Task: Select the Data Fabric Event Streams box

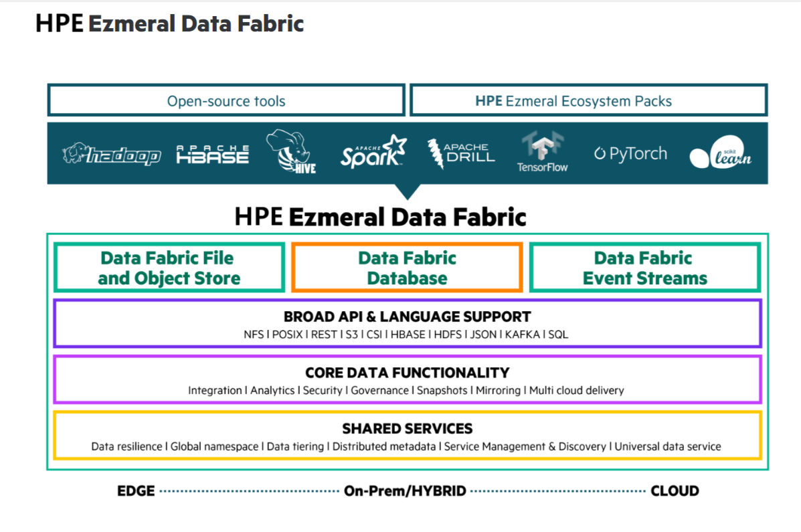Action: (644, 268)
